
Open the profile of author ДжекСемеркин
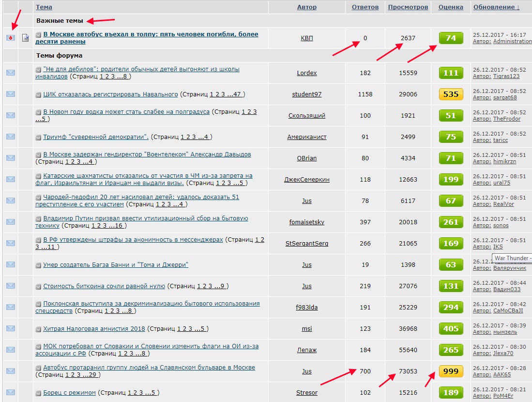coord(307,180)
